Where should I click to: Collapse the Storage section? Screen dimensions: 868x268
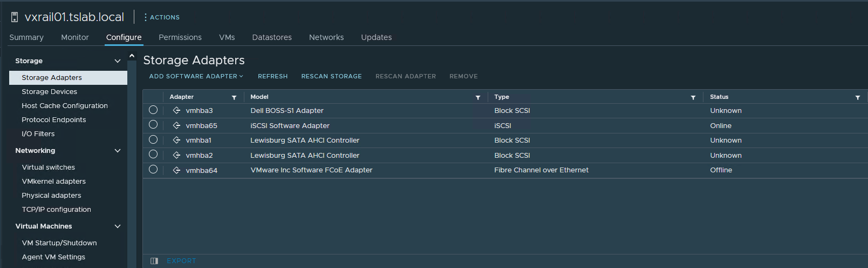pyautogui.click(x=118, y=61)
